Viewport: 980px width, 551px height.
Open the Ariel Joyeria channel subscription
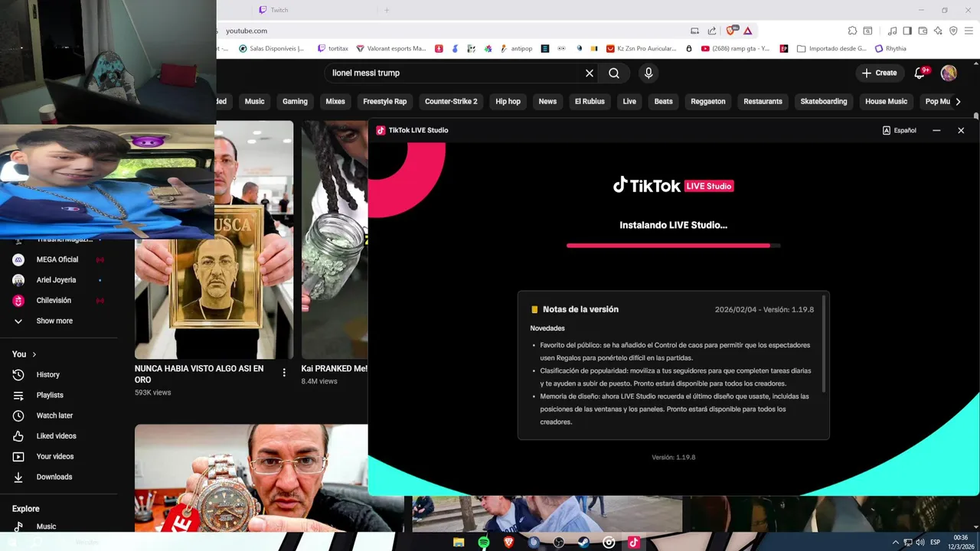point(58,280)
